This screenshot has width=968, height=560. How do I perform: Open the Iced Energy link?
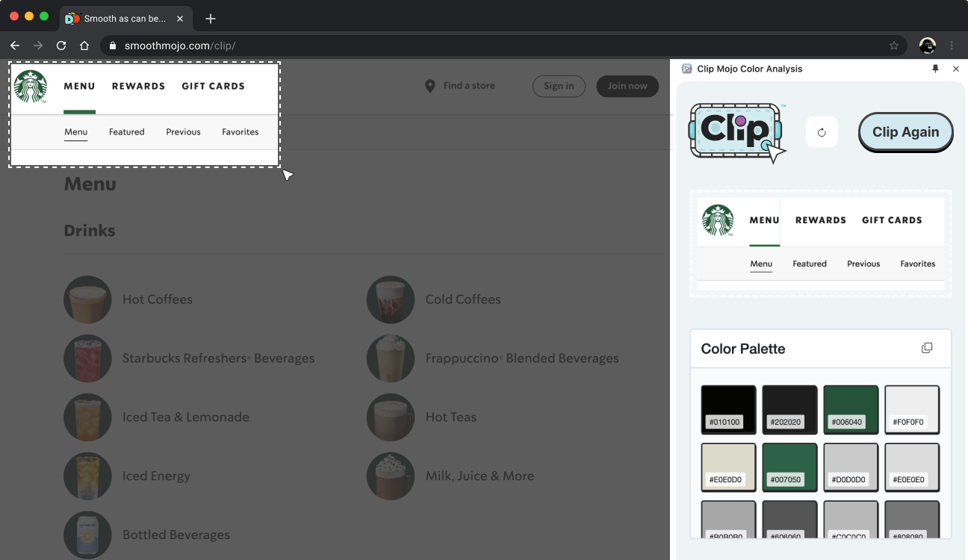click(x=156, y=476)
